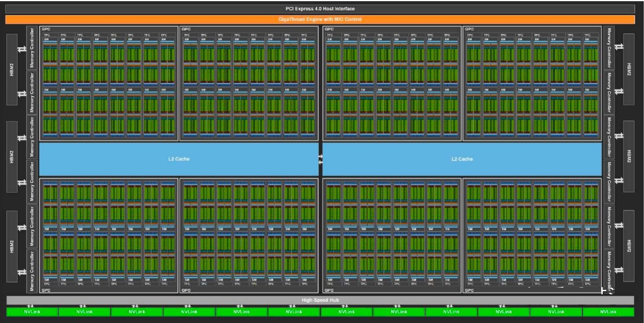This screenshot has width=644, height=323.
Task: Click arrows beside the topmost left Memory Controller
Action: [x=22, y=49]
